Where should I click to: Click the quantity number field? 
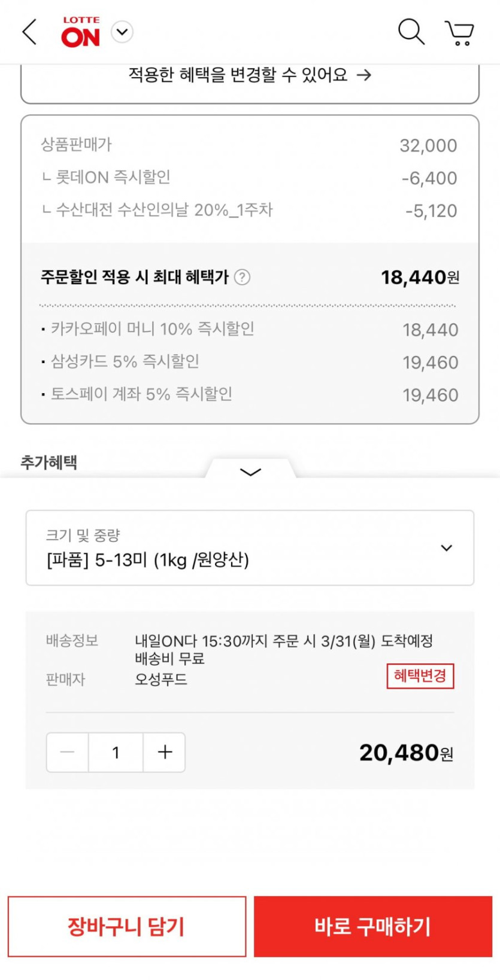(x=116, y=752)
